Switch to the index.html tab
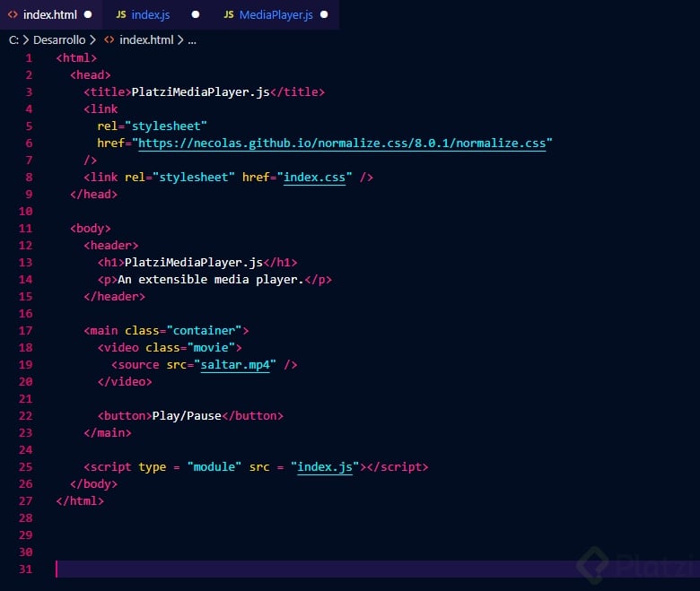 (50, 14)
